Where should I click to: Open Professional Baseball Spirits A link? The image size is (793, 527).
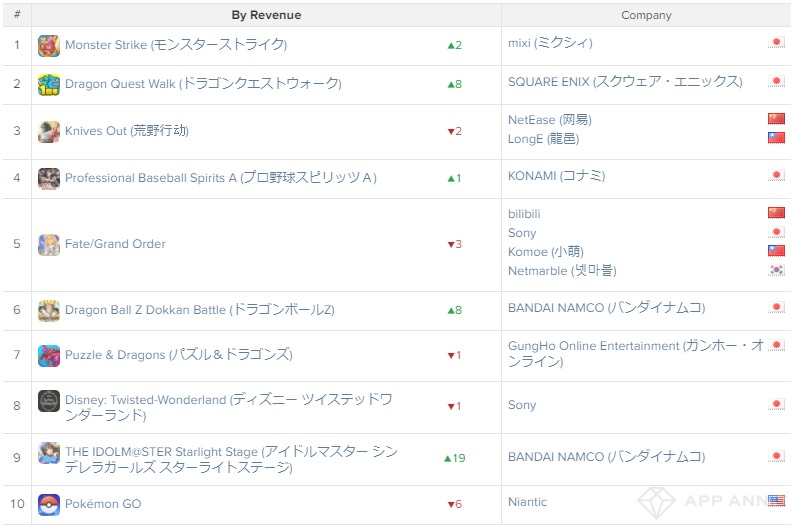click(221, 178)
